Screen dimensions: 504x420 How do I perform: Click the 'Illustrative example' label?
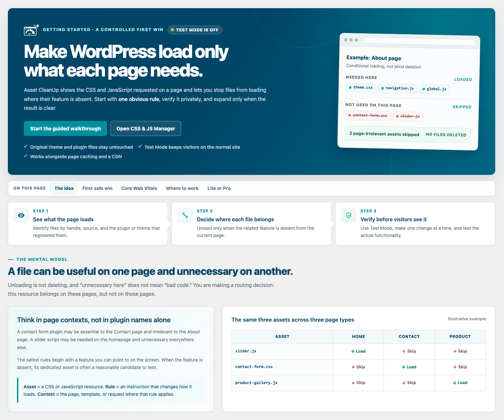tap(467, 319)
